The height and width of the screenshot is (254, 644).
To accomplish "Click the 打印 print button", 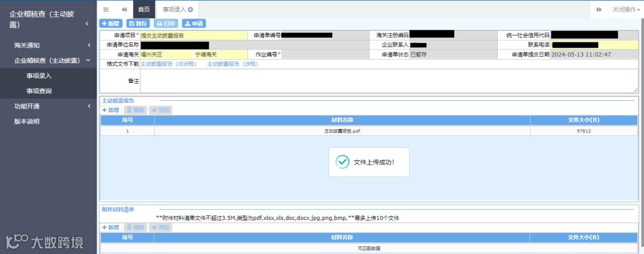I will [x=166, y=23].
